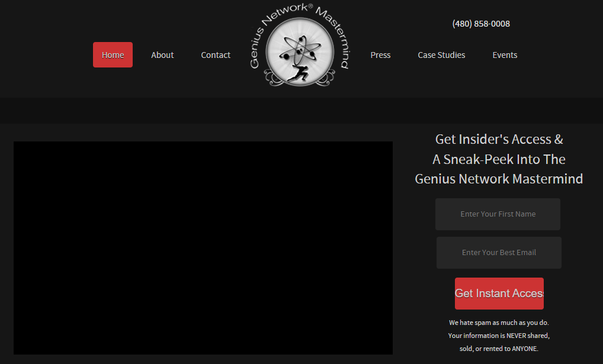Click 'Your information is NEVER shared' text
Screen dimensions: 603x364
(x=499, y=336)
